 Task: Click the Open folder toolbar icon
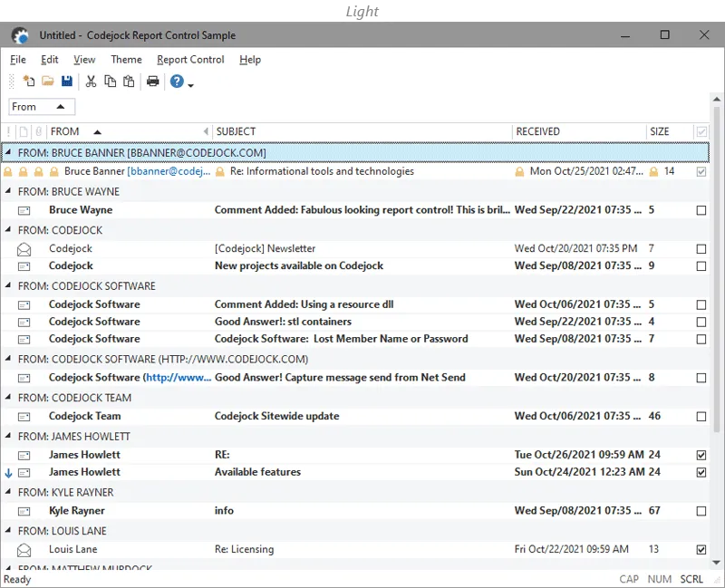(48, 82)
